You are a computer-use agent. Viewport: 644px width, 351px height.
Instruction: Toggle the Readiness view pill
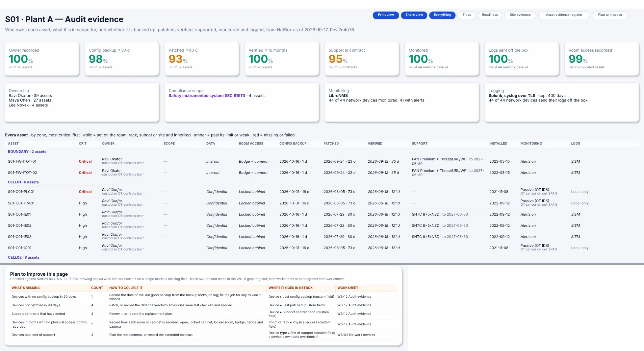pyautogui.click(x=490, y=15)
